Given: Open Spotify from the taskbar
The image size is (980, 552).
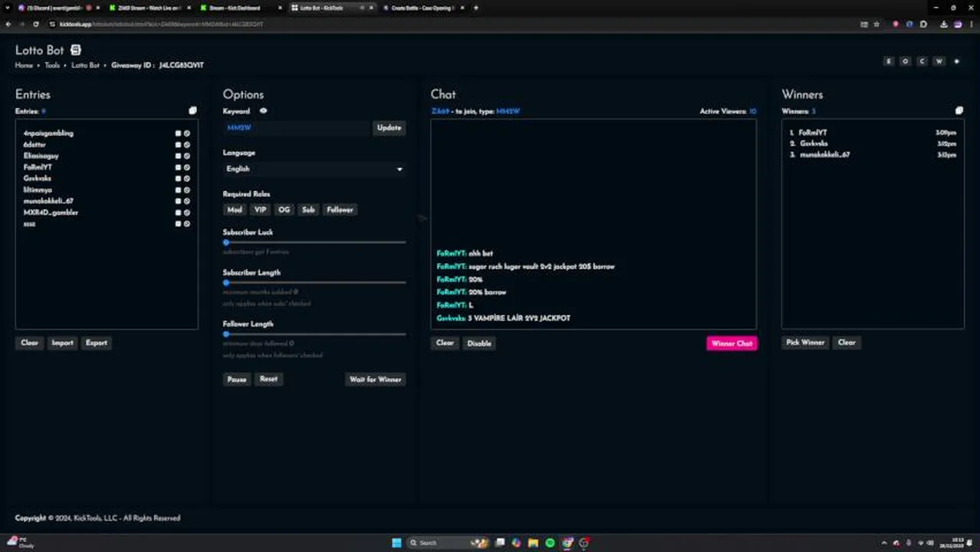Looking at the screenshot, I should tap(550, 543).
